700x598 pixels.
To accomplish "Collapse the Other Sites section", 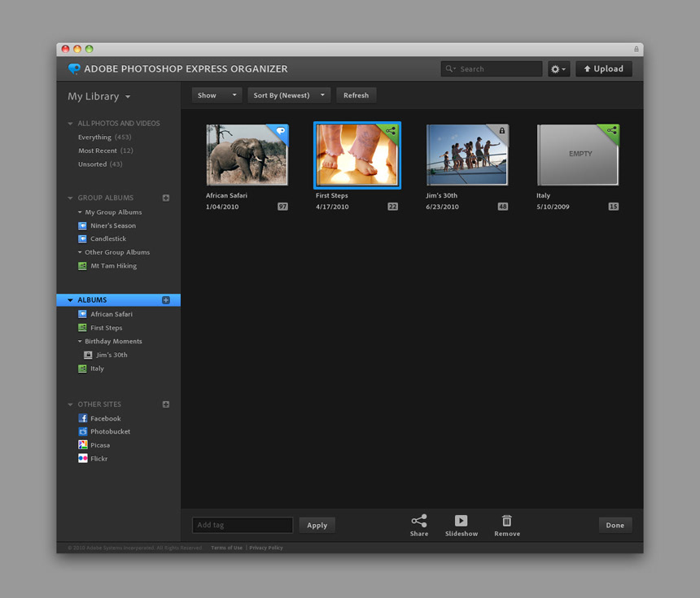I will pos(70,404).
